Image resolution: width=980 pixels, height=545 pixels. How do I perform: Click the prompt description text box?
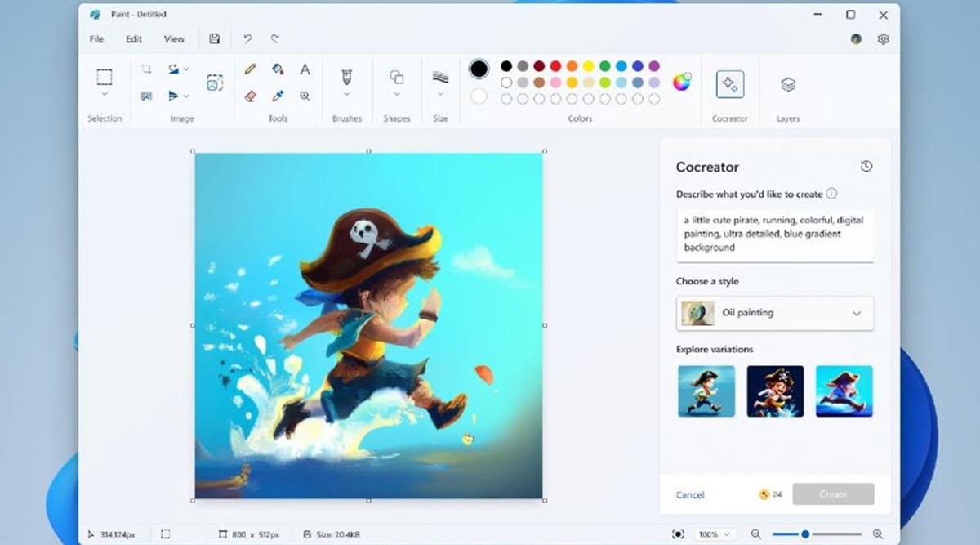point(774,235)
